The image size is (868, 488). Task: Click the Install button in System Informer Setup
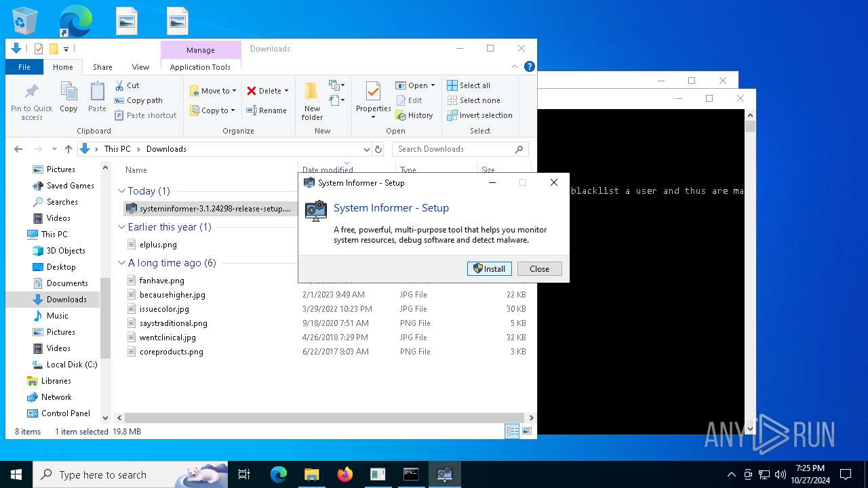tap(490, 268)
